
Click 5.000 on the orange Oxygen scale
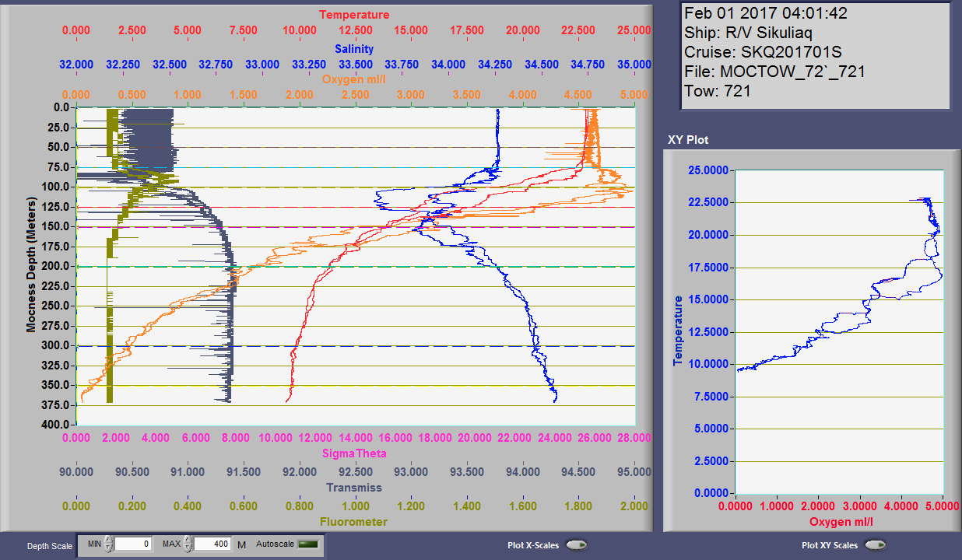point(634,94)
